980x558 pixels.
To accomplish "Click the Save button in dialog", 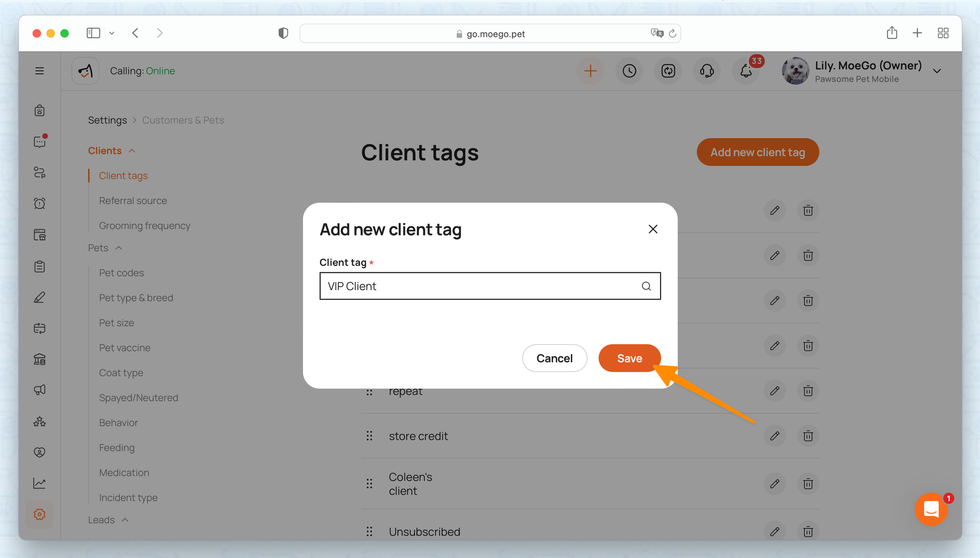I will point(629,358).
